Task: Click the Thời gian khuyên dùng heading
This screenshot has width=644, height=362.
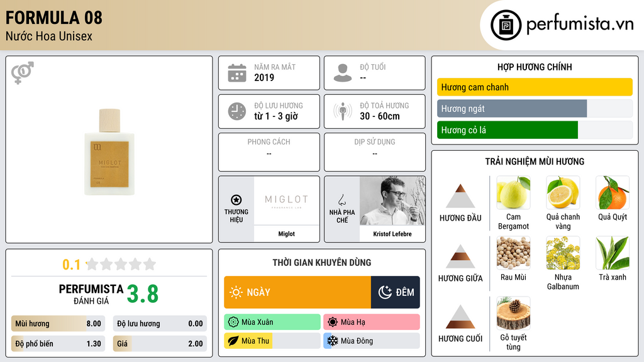Action: pos(322,263)
